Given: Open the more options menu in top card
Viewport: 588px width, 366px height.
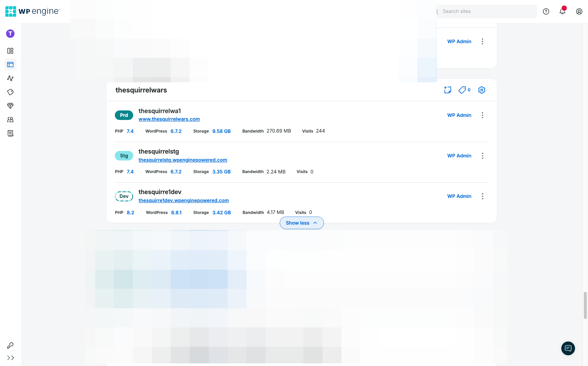Looking at the screenshot, I should (483, 41).
